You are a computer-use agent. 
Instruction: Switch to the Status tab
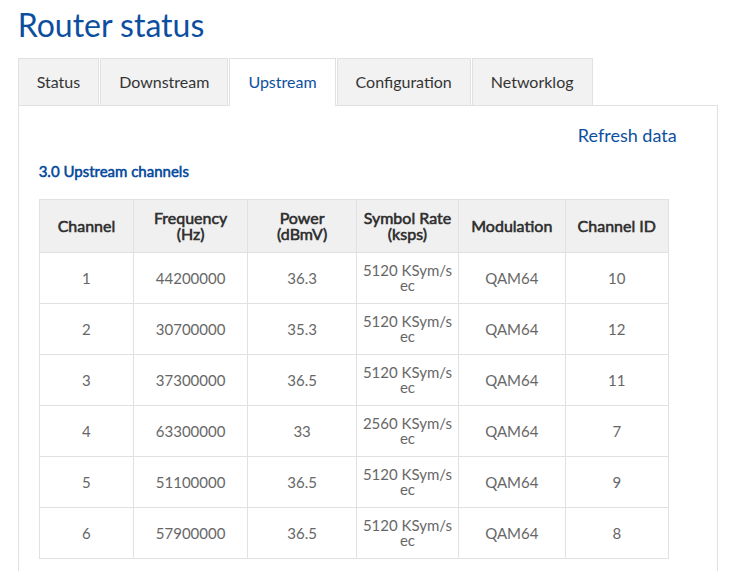pyautogui.click(x=58, y=83)
